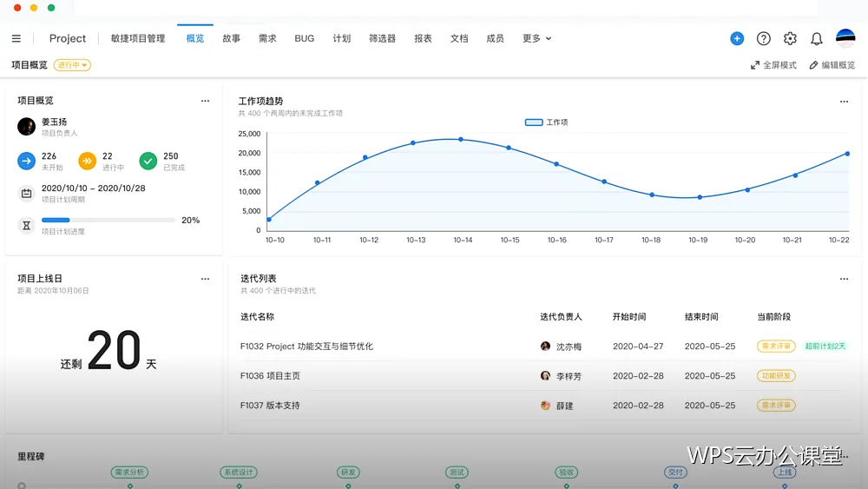Screen dimensions: 868x489
Task: Open F1036 项目主页 iteration
Action: point(270,375)
